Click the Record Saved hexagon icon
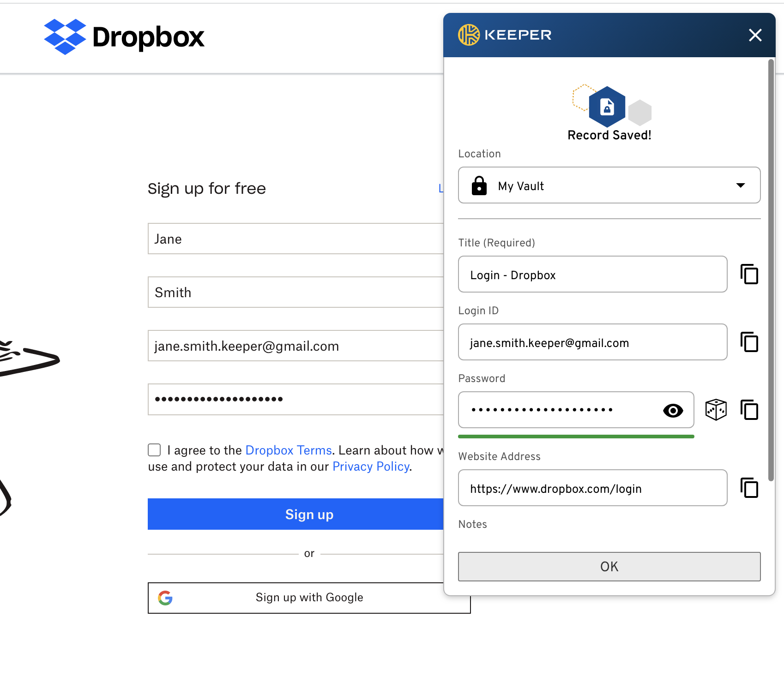The height and width of the screenshot is (694, 784). (x=607, y=107)
